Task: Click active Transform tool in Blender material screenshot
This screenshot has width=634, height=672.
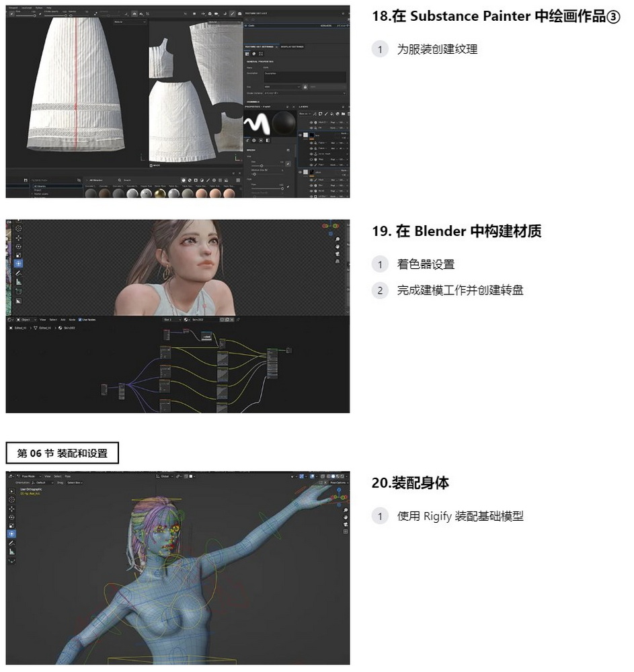Action: pos(18,263)
